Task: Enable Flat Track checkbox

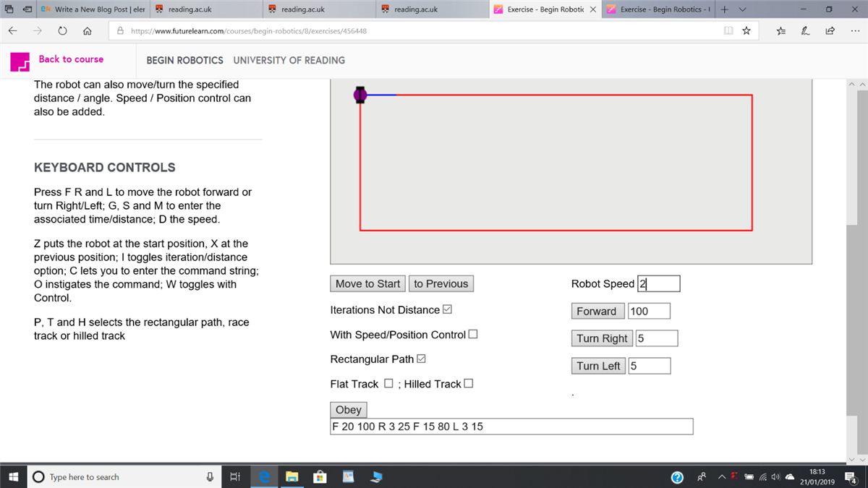Action: (388, 383)
